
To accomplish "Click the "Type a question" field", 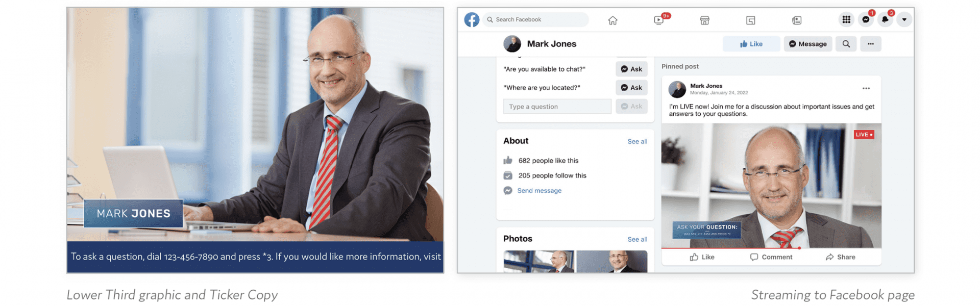I will (x=557, y=106).
